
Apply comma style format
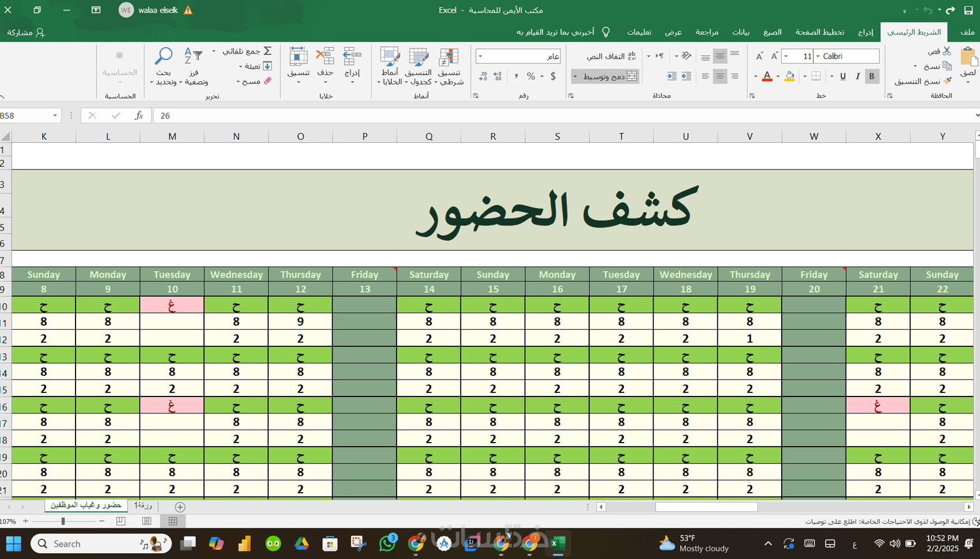coord(516,76)
